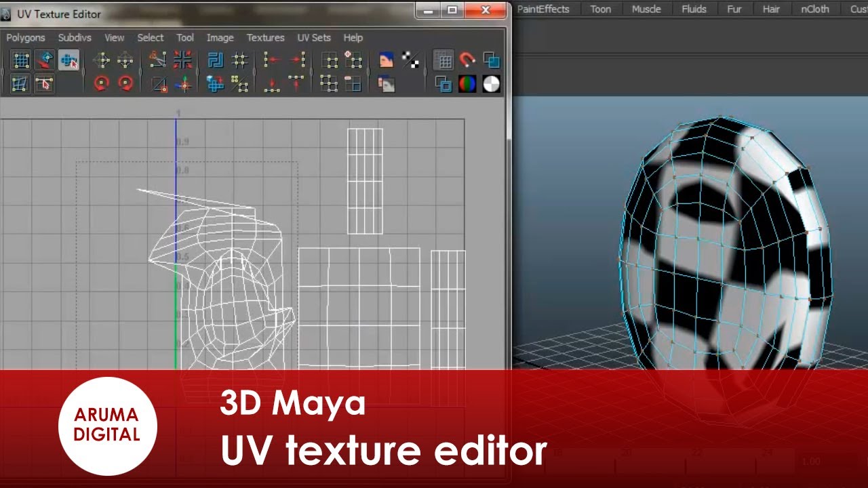Screen dimensions: 868x488
Task: Open the Subdivs menu
Action: pyautogui.click(x=75, y=37)
